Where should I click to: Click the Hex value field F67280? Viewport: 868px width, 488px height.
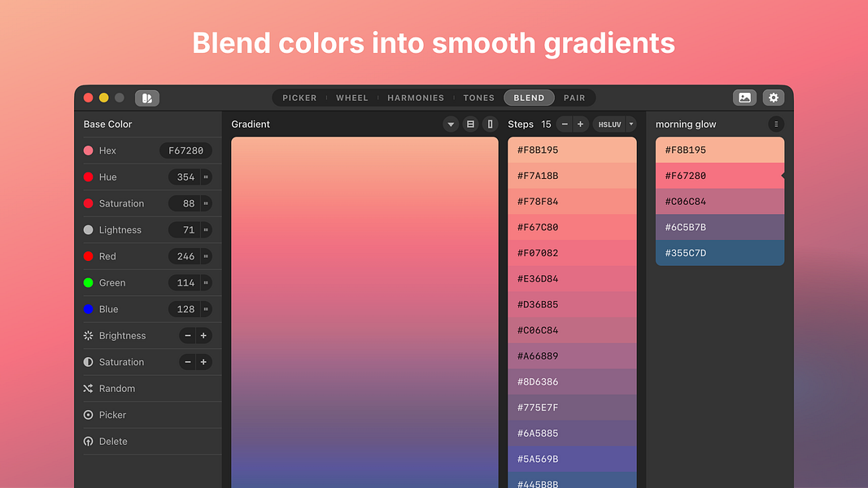click(x=186, y=150)
